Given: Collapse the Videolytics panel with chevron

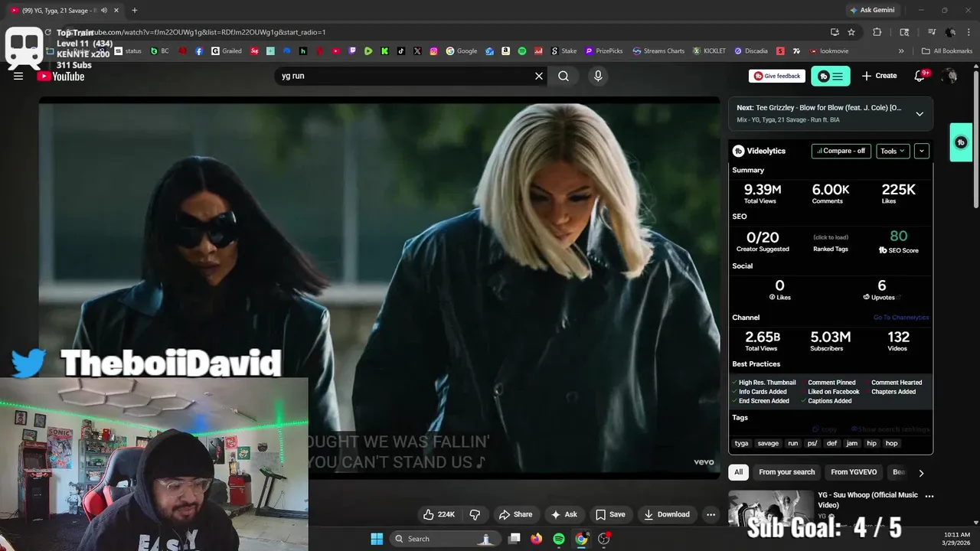Looking at the screenshot, I should [x=922, y=151].
